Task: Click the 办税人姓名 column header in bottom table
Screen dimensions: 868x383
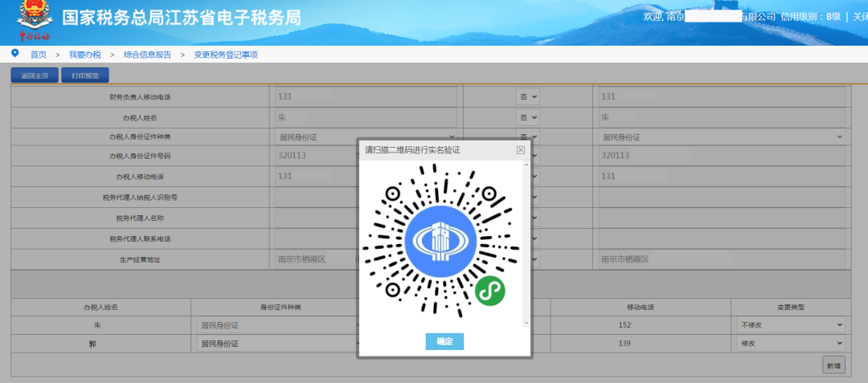Action: (100, 308)
